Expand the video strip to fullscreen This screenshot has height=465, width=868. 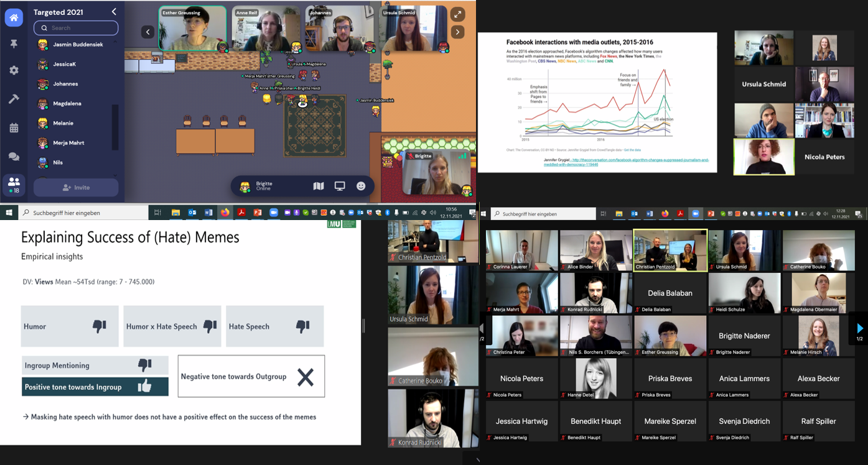457,14
